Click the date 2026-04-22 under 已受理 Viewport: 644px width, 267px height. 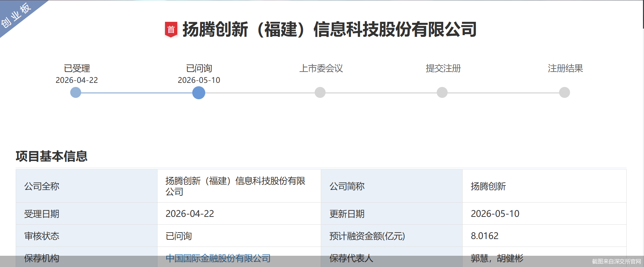pyautogui.click(x=77, y=80)
